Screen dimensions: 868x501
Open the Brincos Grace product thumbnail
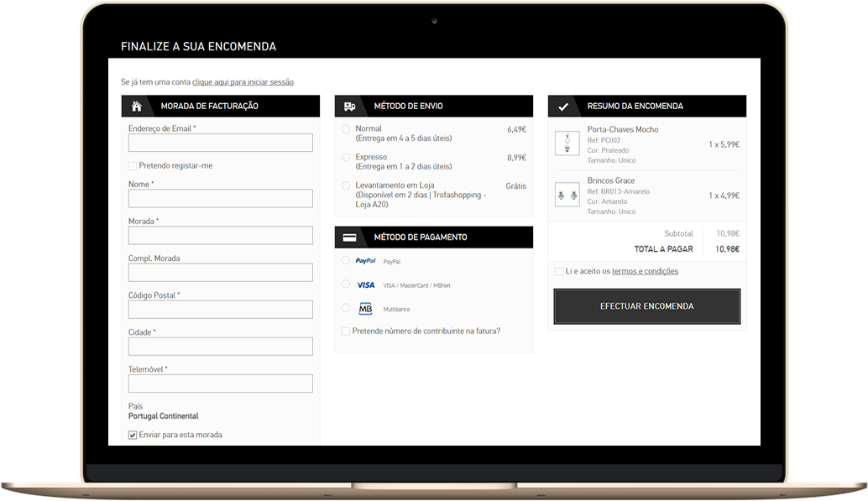click(x=567, y=195)
